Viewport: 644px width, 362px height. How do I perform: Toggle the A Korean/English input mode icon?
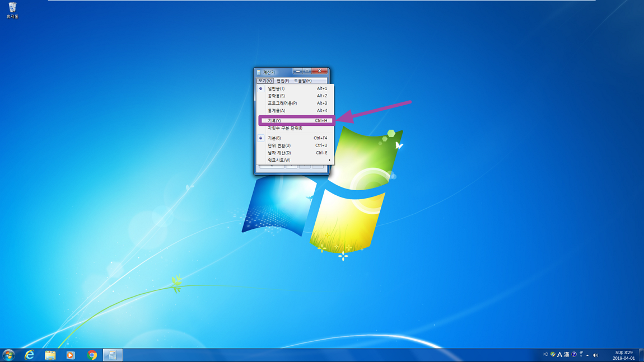pyautogui.click(x=559, y=355)
